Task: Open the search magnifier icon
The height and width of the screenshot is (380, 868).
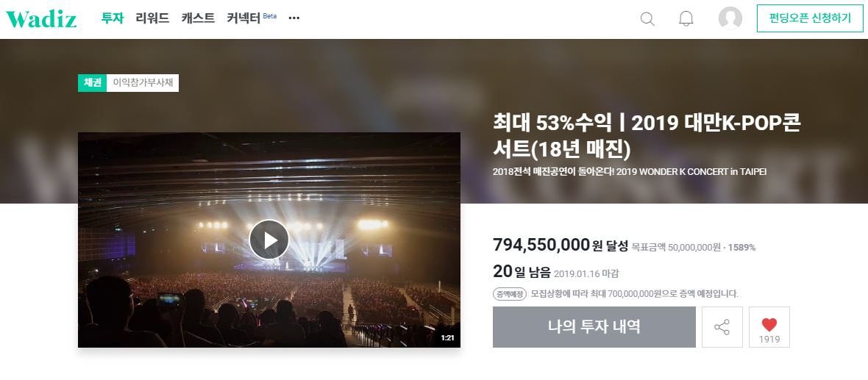Action: click(x=647, y=19)
